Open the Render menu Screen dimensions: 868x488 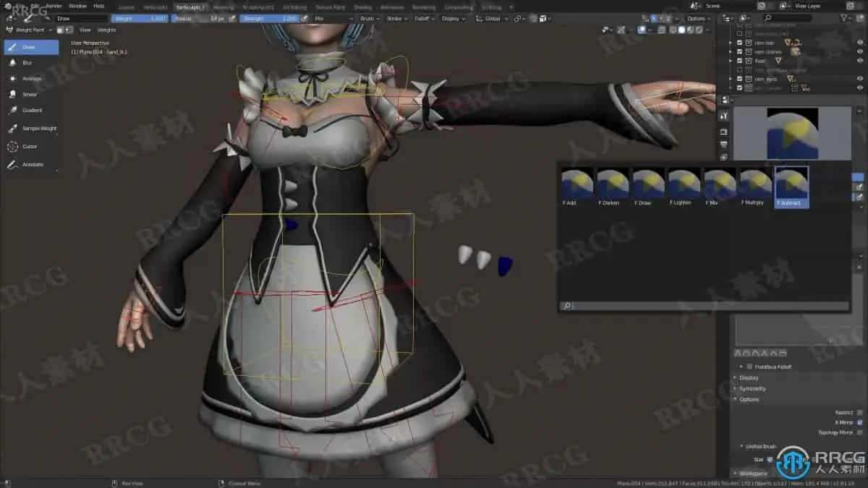54,6
